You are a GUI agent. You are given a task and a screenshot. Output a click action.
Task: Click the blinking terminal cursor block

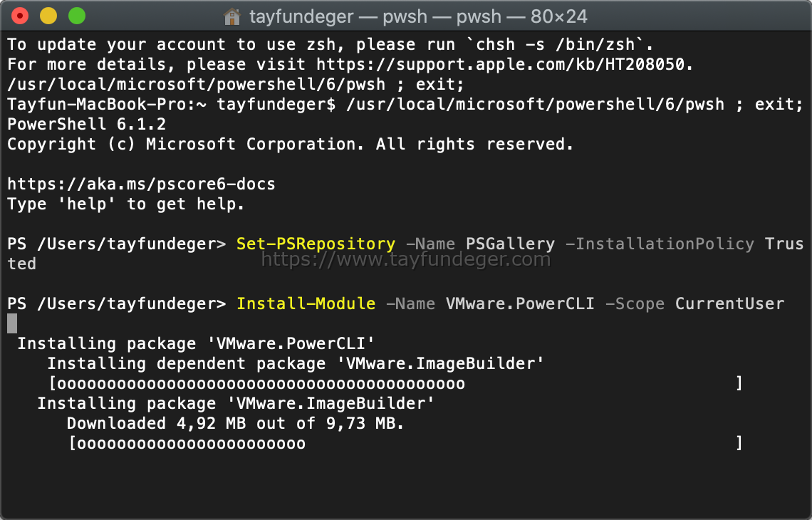(x=12, y=323)
